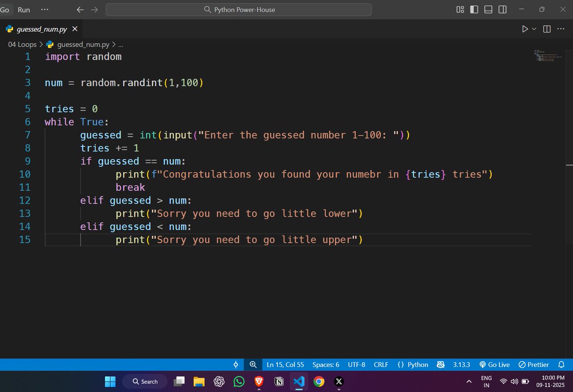573x392 pixels.
Task: Open run options dropdown beside play button
Action: pos(534,29)
